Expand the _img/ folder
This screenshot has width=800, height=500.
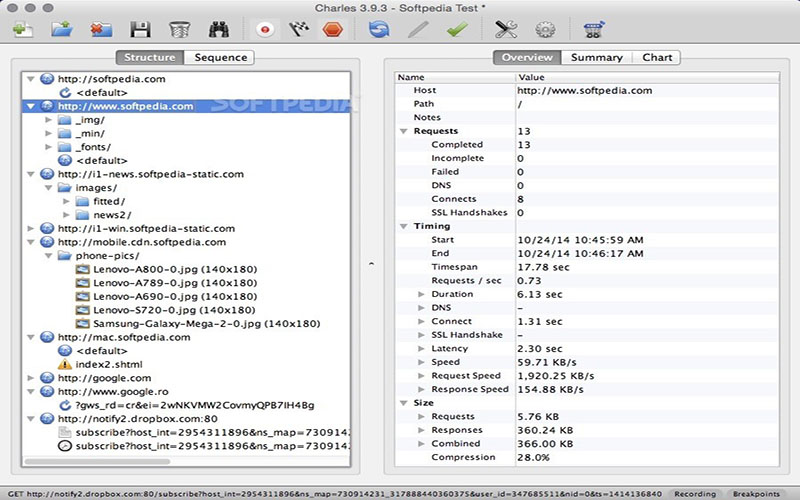(x=48, y=120)
